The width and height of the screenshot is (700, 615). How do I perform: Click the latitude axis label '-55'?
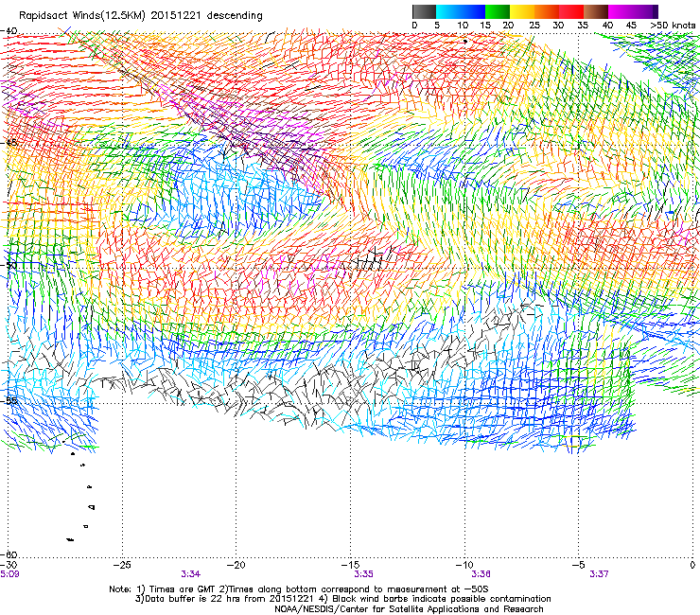click(9, 400)
